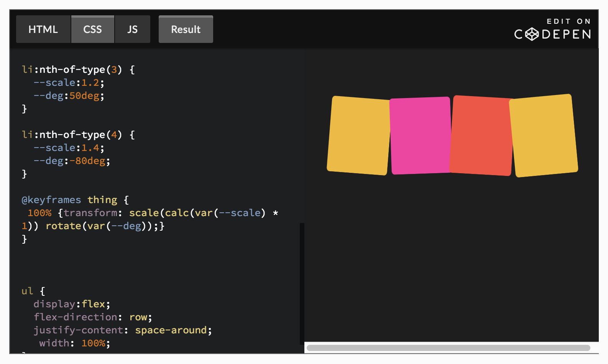This screenshot has width=608, height=364.
Task: Click the CodePen cube logo icon
Action: click(532, 34)
